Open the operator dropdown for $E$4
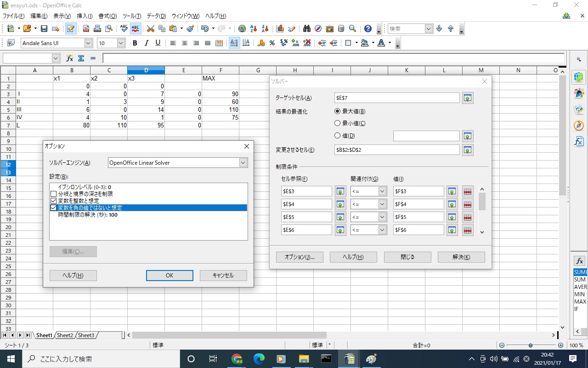Image resolution: width=588 pixels, height=368 pixels. (x=382, y=204)
